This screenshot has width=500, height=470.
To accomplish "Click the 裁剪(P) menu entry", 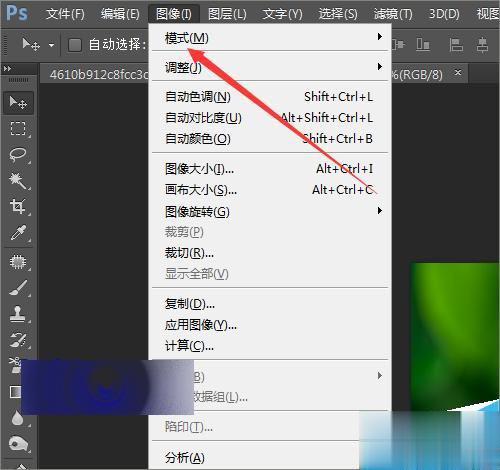I will (x=270, y=232).
